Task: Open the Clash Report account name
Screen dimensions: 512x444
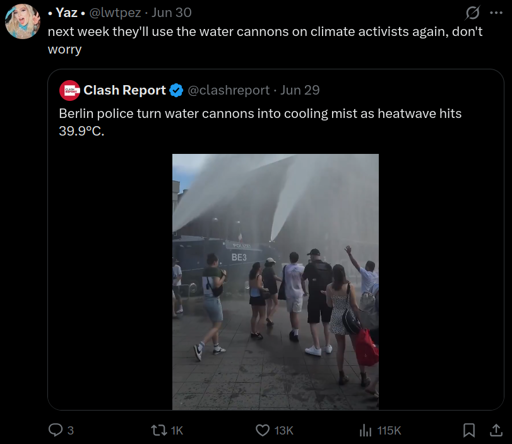Action: click(124, 90)
